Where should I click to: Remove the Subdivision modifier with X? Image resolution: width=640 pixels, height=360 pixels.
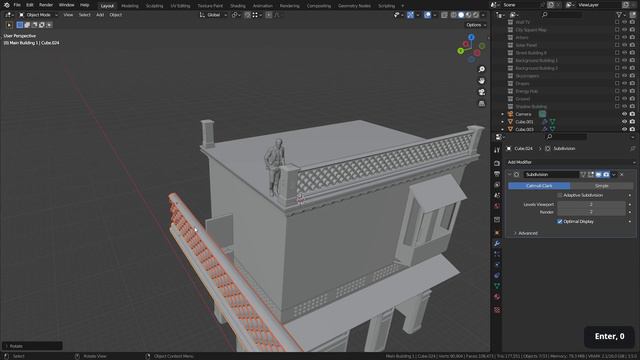622,174
